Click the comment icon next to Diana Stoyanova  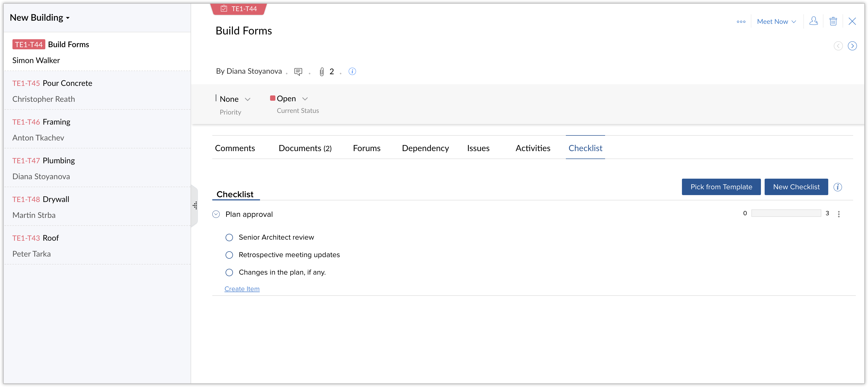point(298,71)
